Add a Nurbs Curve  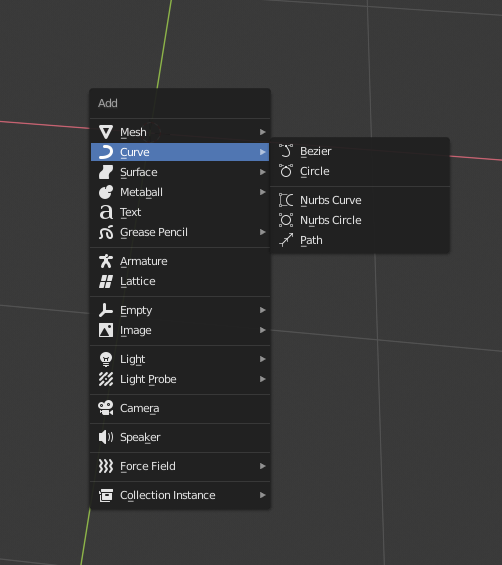click(360, 200)
